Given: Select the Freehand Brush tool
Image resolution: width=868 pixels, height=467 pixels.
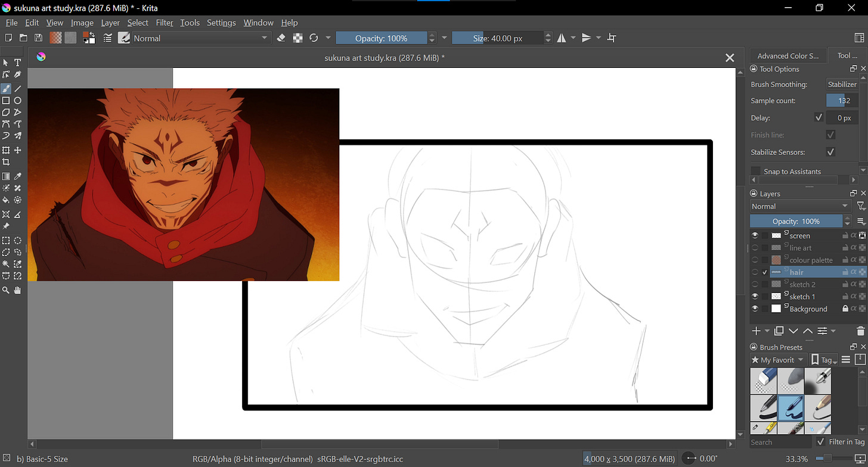Looking at the screenshot, I should pos(6,89).
